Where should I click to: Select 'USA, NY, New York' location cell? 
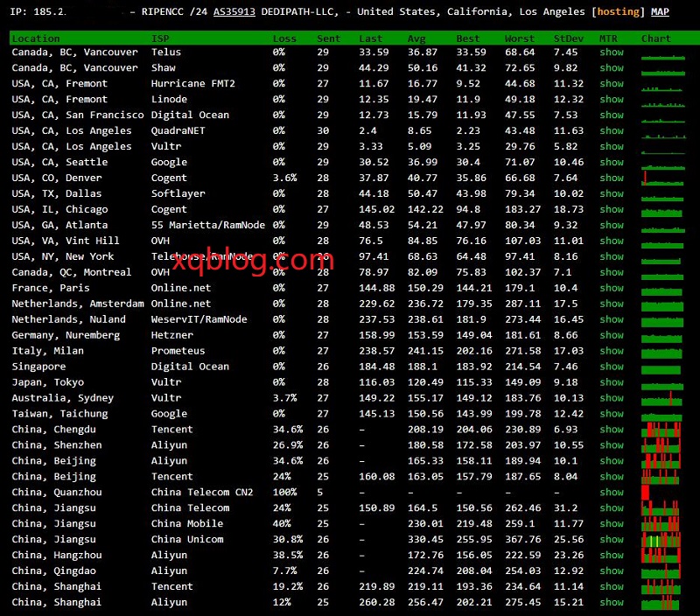(x=62, y=256)
